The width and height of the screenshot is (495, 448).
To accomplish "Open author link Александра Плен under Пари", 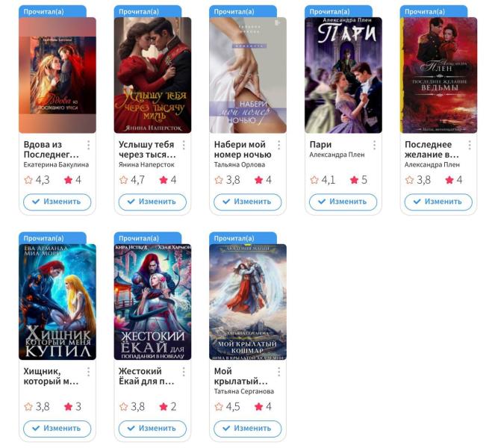I will pos(337,155).
